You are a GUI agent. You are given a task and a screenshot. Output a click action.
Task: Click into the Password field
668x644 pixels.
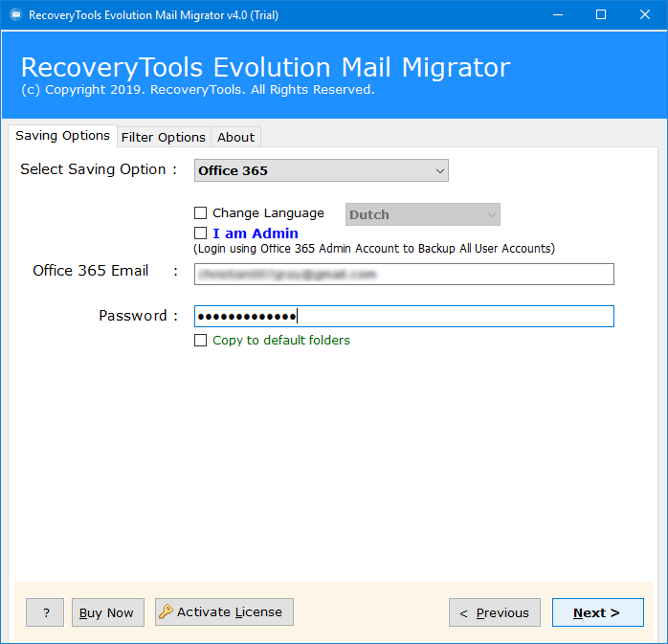pos(404,316)
